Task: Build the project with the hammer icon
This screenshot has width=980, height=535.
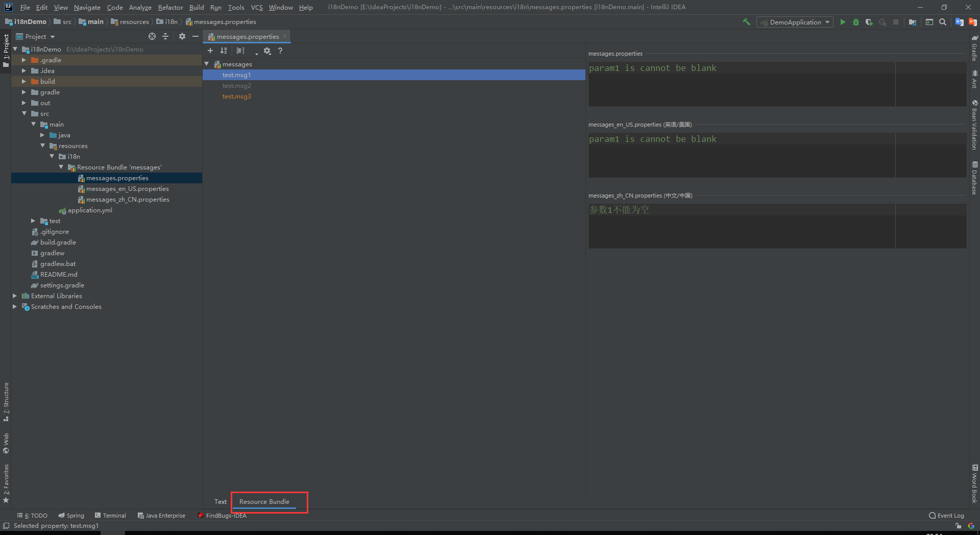Action: (x=746, y=22)
